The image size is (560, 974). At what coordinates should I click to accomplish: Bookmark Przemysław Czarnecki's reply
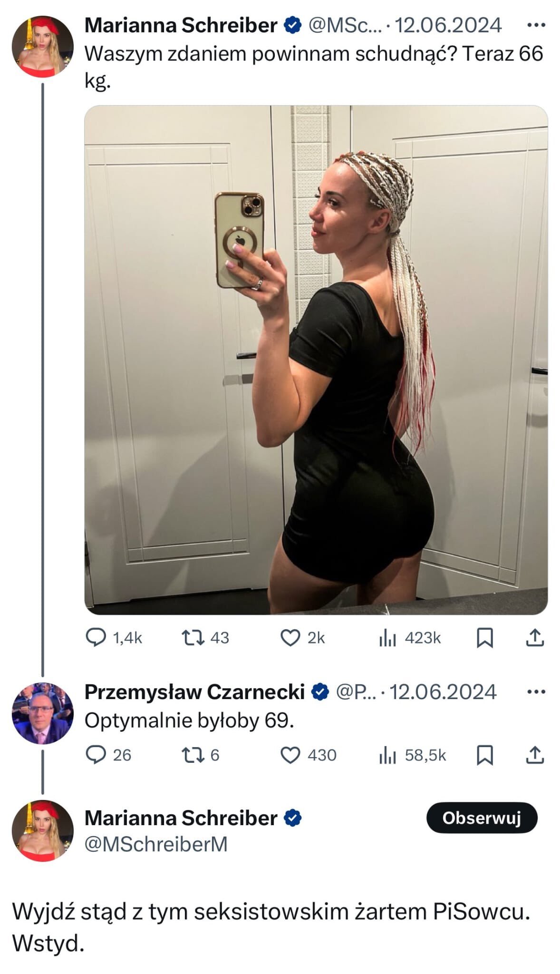(484, 755)
